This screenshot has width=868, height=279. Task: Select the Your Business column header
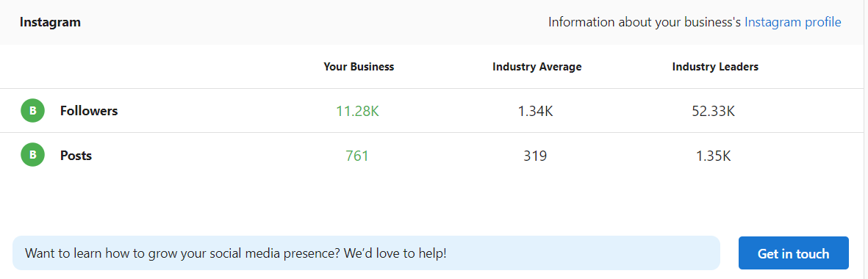coord(359,67)
